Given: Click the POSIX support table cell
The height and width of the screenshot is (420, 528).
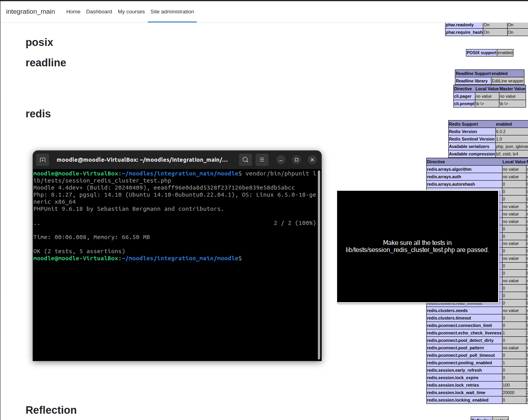Looking at the screenshot, I should point(482,53).
